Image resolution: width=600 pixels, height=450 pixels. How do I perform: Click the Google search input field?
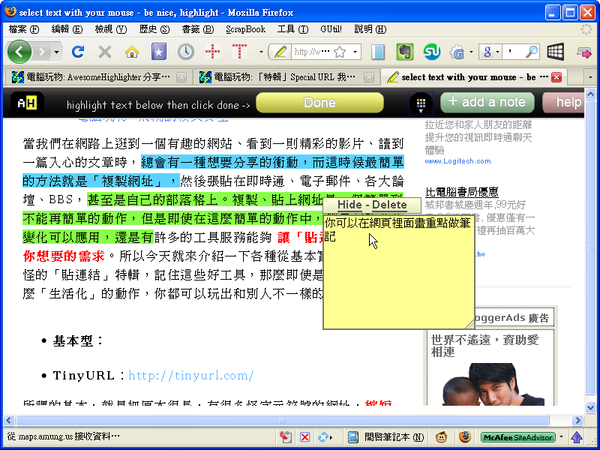pyautogui.click(x=514, y=52)
